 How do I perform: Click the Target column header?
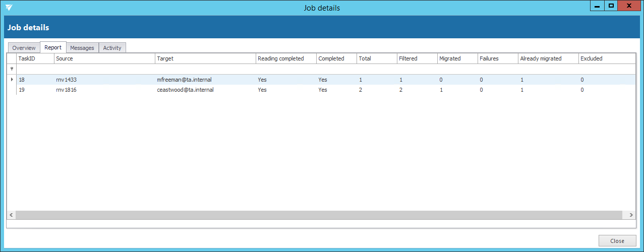click(x=205, y=58)
